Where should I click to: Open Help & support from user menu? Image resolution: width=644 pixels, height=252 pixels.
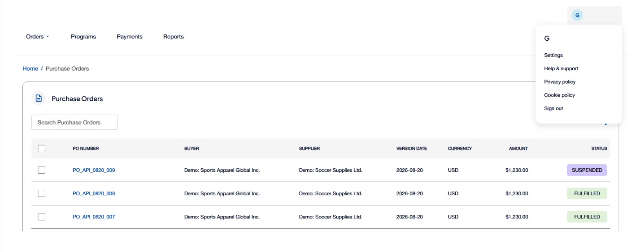pyautogui.click(x=561, y=68)
